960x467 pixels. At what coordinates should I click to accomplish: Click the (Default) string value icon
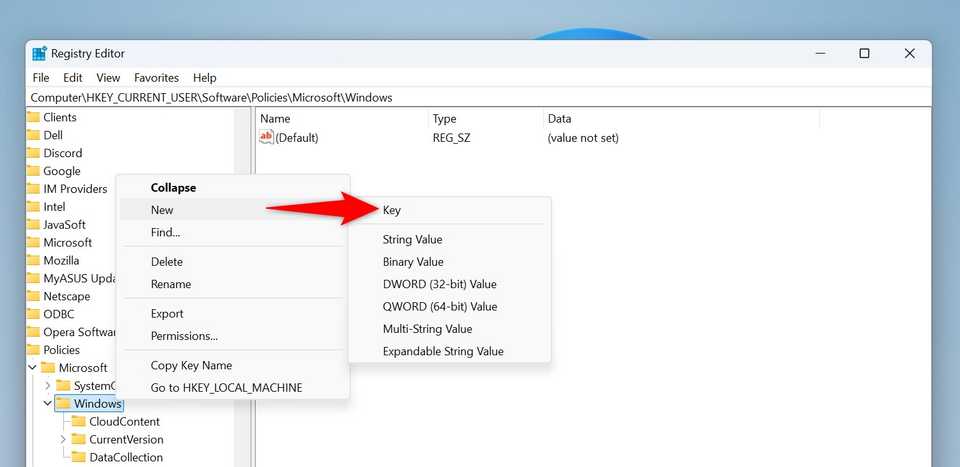point(266,137)
